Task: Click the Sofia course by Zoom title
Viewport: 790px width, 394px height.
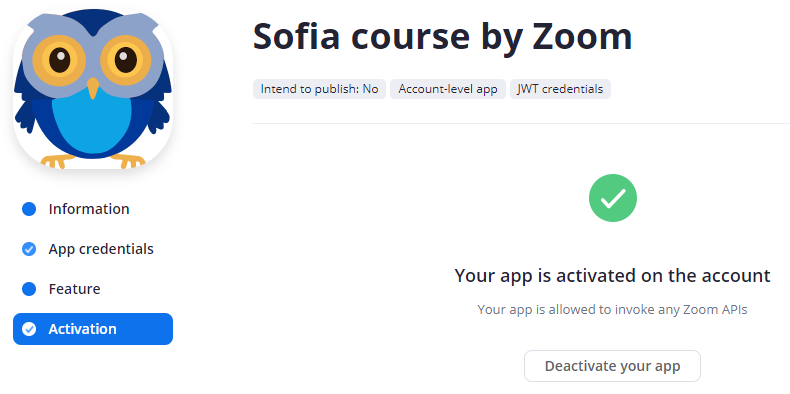Action: coord(442,37)
